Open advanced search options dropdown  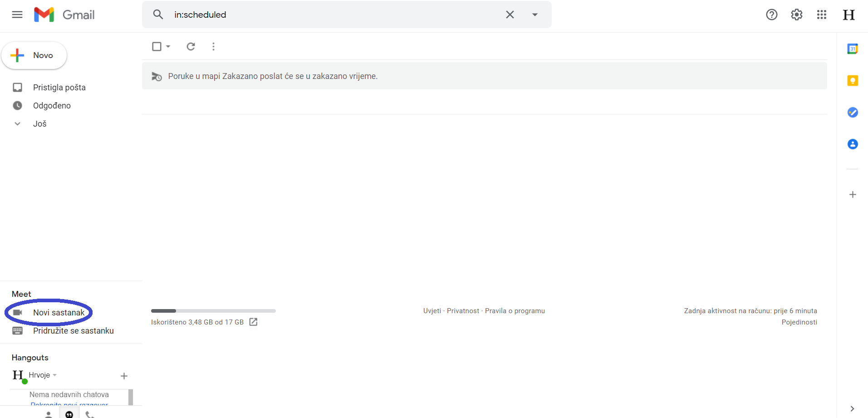point(535,14)
